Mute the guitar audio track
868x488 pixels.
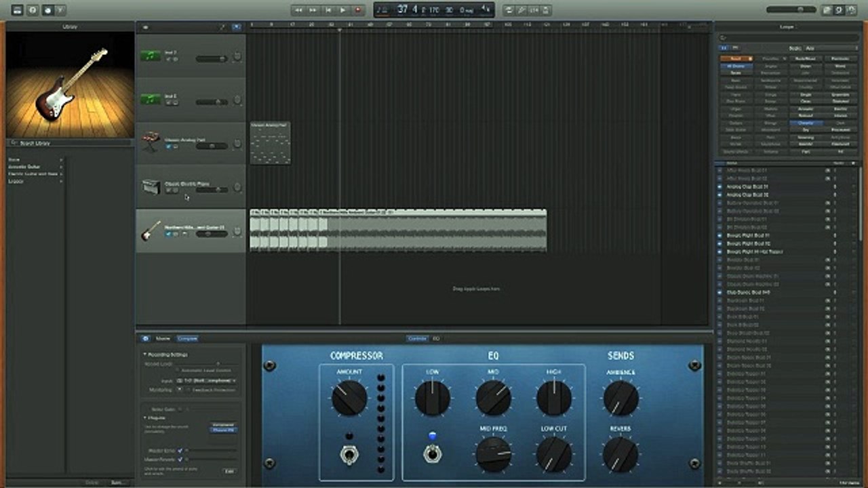(169, 234)
